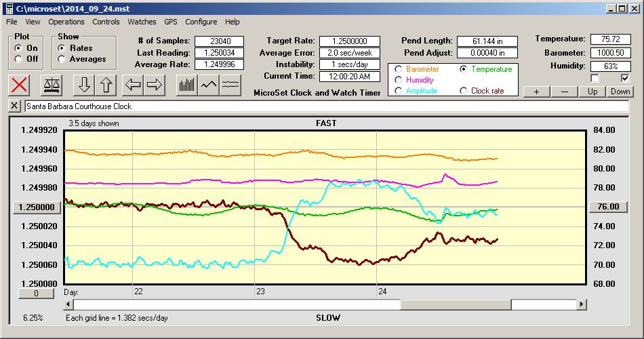Viewport: 644px width, 339px height.
Task: Click the Last Reading value field
Action: point(220,53)
